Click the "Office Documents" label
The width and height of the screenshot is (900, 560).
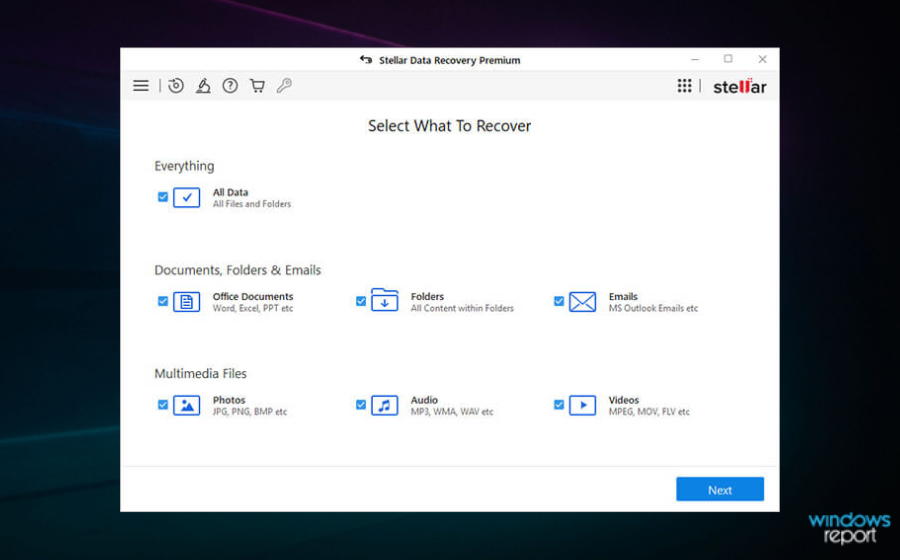click(x=253, y=297)
